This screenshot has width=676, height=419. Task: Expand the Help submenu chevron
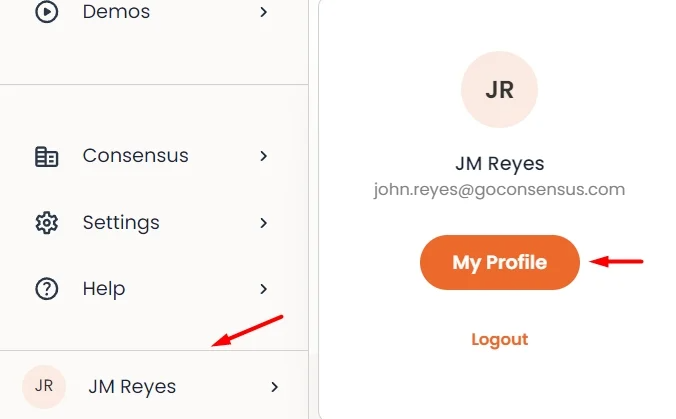[263, 289]
